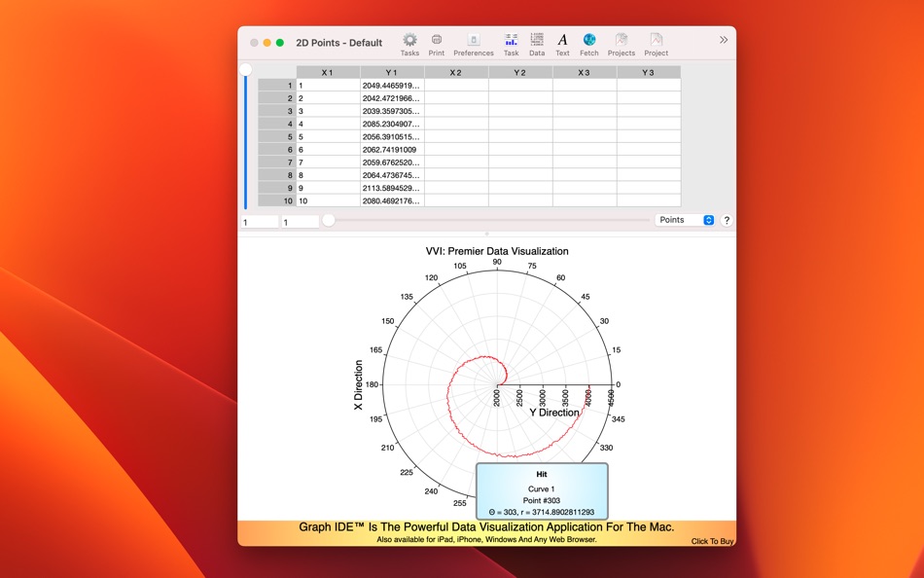Select the X 1 column header
Viewport: 924px width, 578px height.
click(x=328, y=73)
